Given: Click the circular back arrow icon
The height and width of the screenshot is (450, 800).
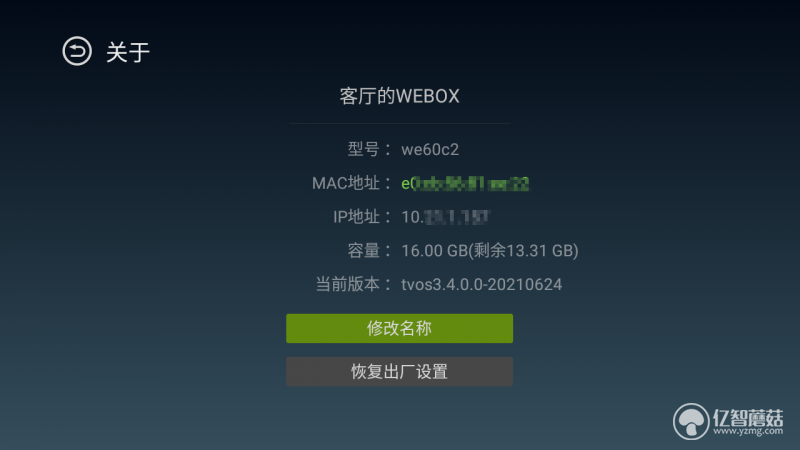Looking at the screenshot, I should (x=77, y=51).
